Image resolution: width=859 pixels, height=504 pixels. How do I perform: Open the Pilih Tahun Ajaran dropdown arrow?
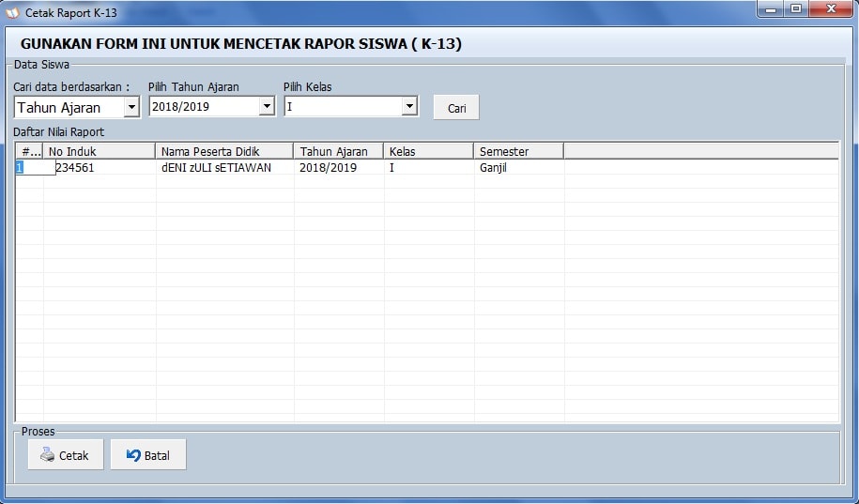coord(267,106)
